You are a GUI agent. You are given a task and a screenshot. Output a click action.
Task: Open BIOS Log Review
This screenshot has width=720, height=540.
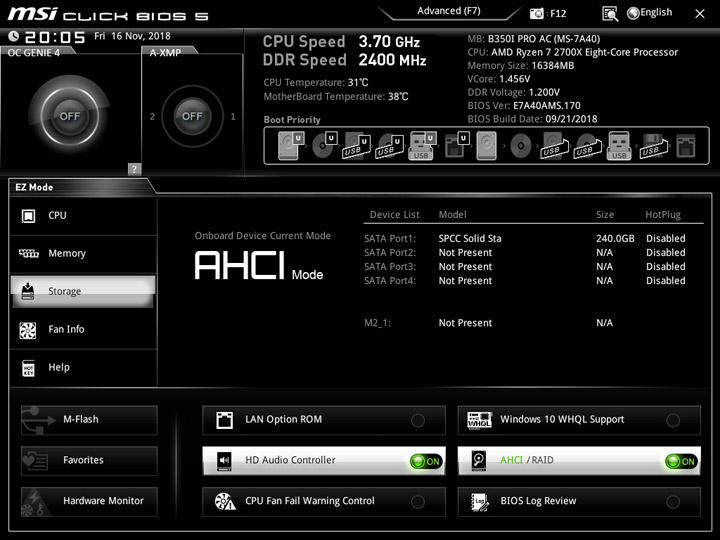coord(579,501)
